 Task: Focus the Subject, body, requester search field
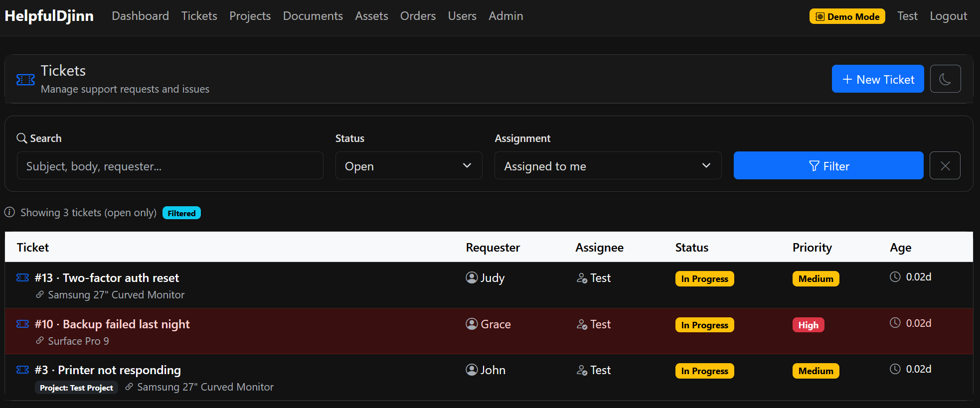coord(170,165)
